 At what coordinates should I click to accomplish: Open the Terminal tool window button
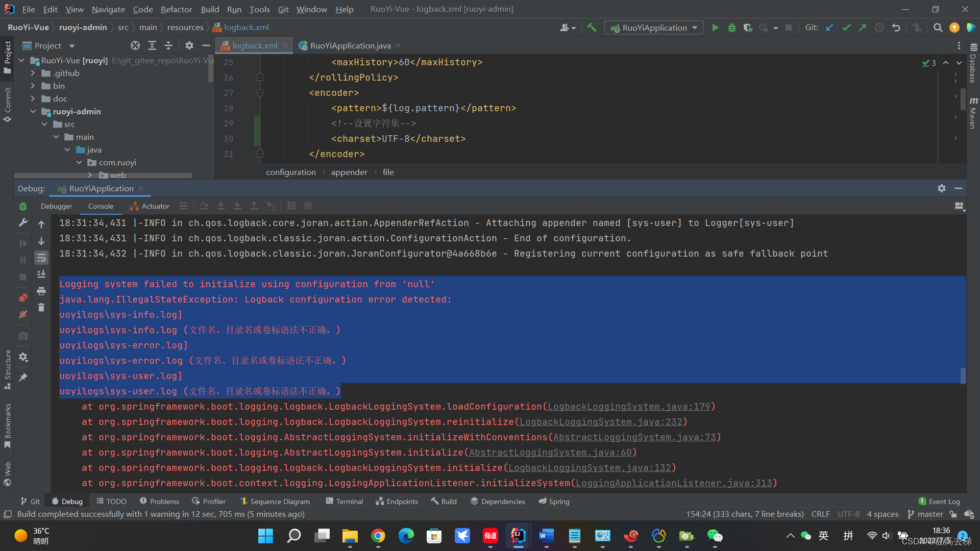click(x=344, y=502)
